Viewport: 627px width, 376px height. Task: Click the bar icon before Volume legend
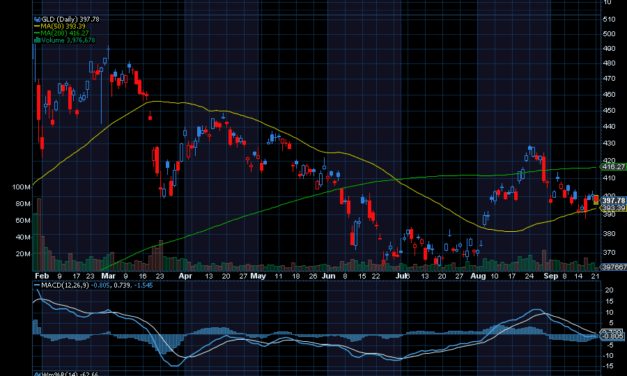coord(37,40)
